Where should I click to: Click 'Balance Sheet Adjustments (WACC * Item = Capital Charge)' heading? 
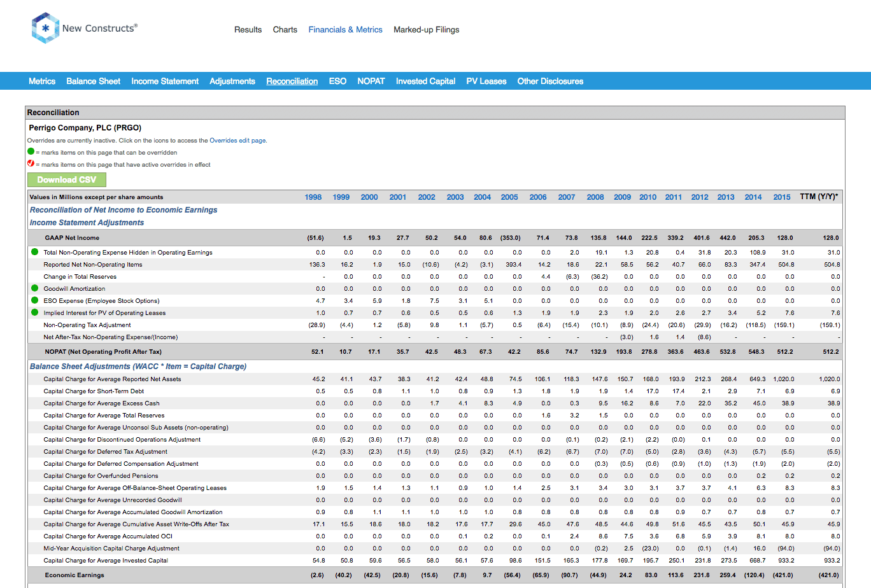(x=138, y=367)
